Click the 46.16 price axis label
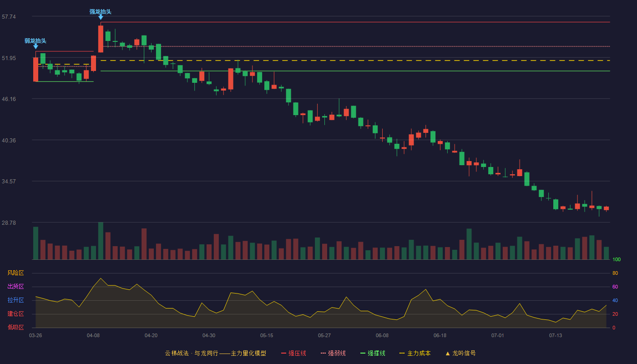Viewport: 637px width, 364px height. click(x=9, y=99)
